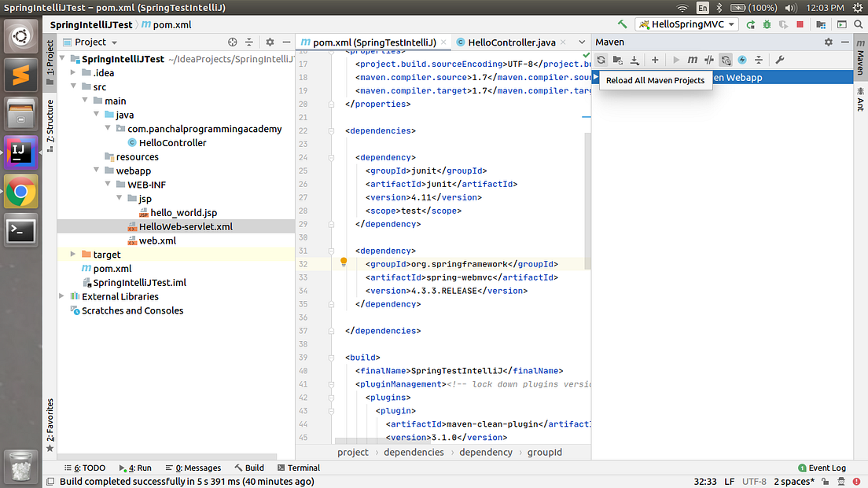Open search everywhere with magnifier icon

[x=858, y=24]
